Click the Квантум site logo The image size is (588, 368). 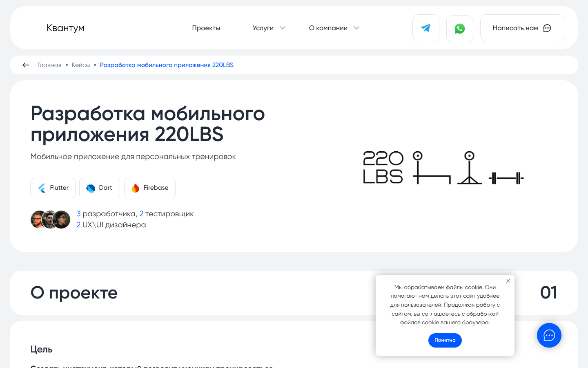[x=65, y=28]
